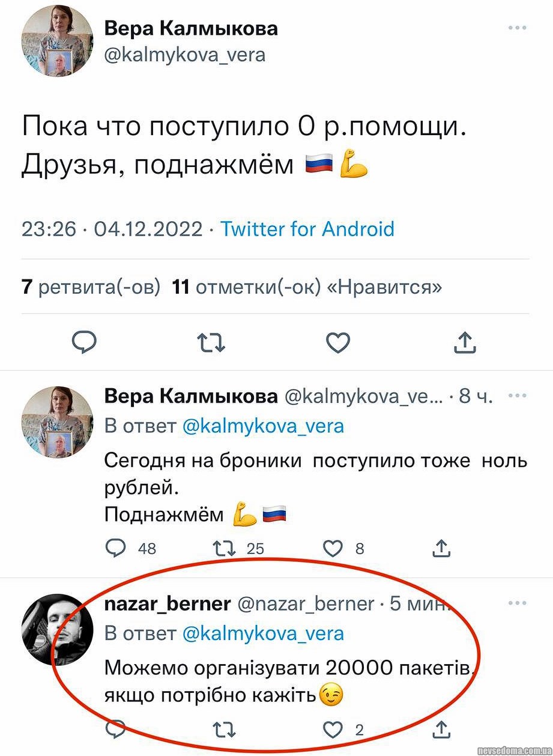Share the main tweet
Viewport: 553px width, 756px height.
pyautogui.click(x=464, y=343)
